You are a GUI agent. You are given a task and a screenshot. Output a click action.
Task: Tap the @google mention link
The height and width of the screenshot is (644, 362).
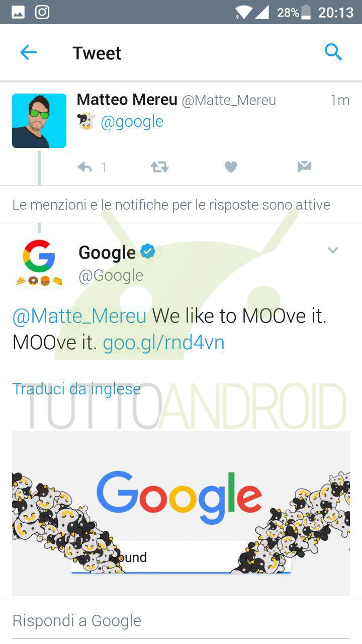coord(132,122)
